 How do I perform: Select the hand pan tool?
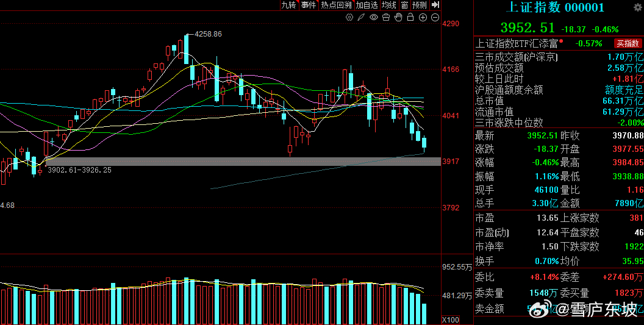[398, 17]
